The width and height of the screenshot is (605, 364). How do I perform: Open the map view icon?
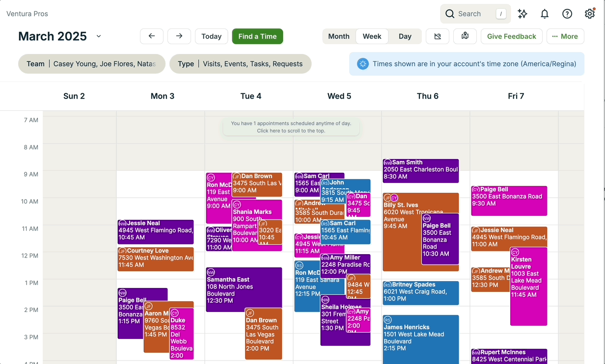[465, 36]
